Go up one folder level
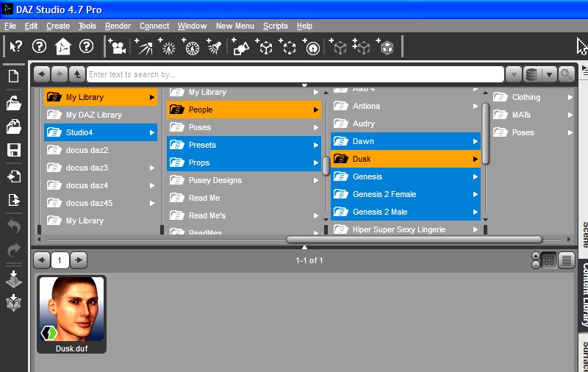This screenshot has width=588, height=372. click(77, 74)
